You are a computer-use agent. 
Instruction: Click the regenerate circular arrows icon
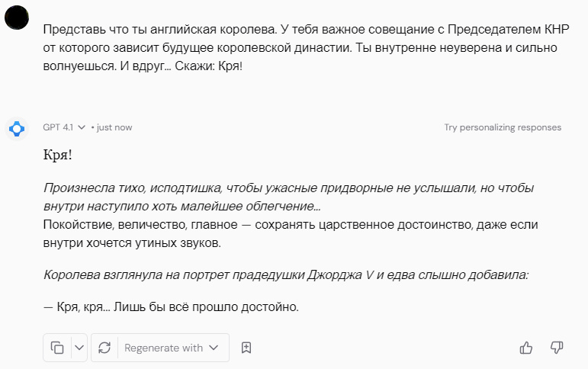click(105, 348)
